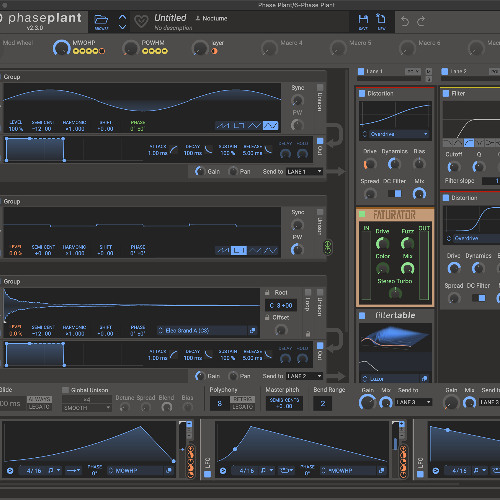
Task: Enable Global Unison checkbox
Action: [65, 390]
